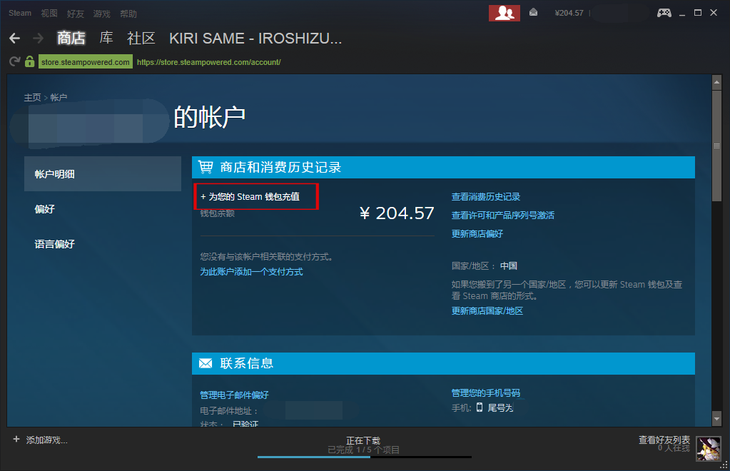The height and width of the screenshot is (471, 730).
Task: Open 管理您的手机号码 link
Action: tap(486, 393)
